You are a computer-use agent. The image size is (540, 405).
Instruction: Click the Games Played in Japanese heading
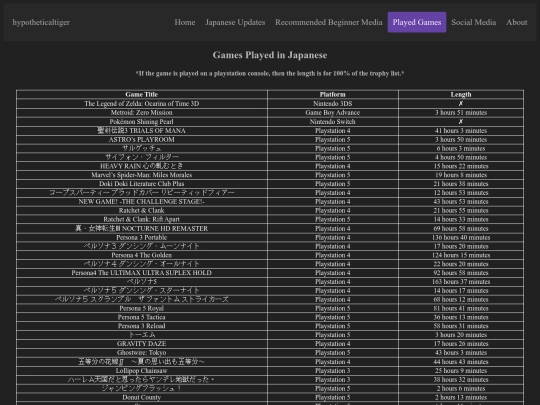click(270, 55)
